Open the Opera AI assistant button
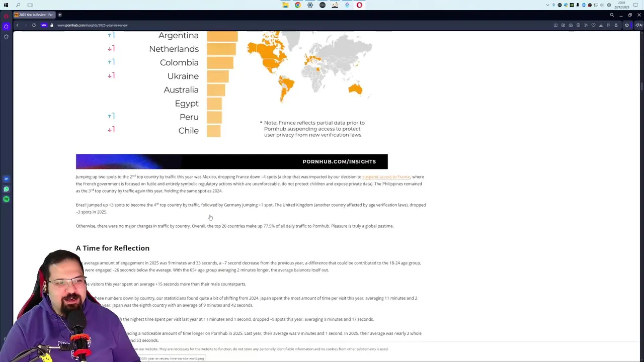The height and width of the screenshot is (362, 644). 639,25
